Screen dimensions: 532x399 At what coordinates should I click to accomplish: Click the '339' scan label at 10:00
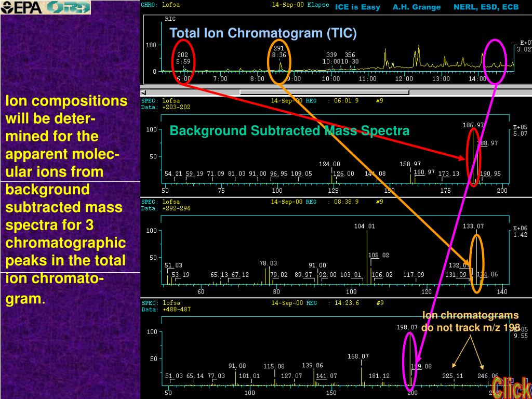tap(331, 55)
